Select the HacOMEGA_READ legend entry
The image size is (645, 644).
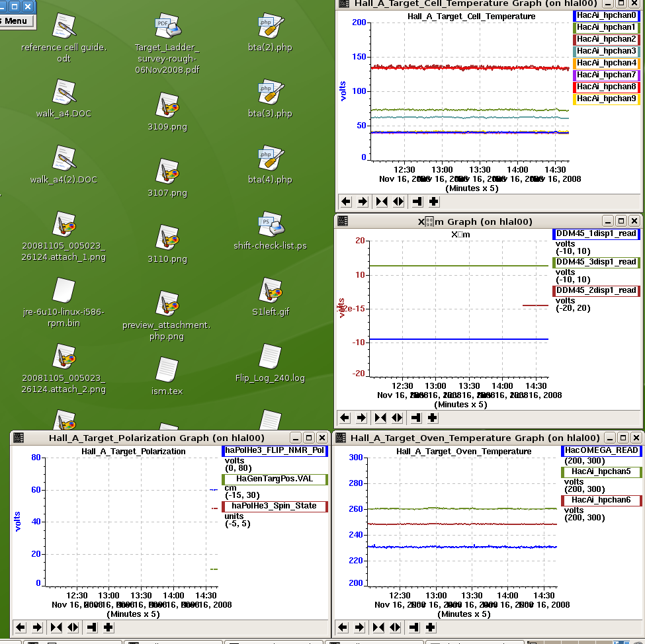click(601, 451)
